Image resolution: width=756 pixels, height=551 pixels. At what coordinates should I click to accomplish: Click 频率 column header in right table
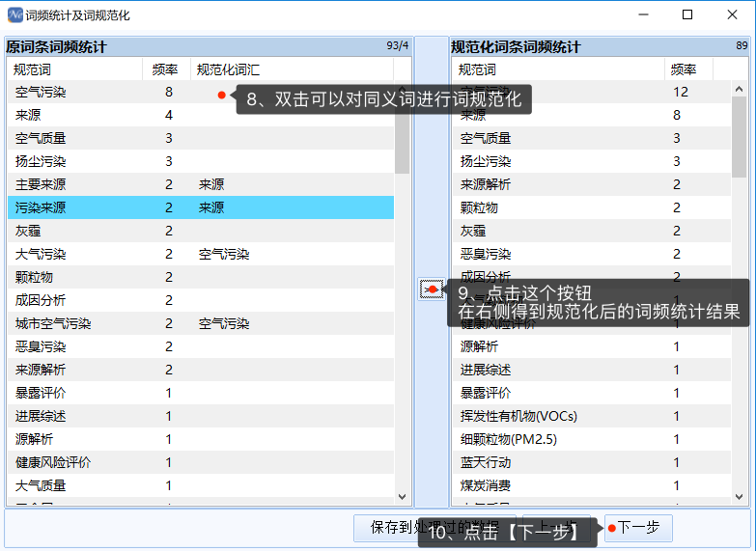click(688, 69)
